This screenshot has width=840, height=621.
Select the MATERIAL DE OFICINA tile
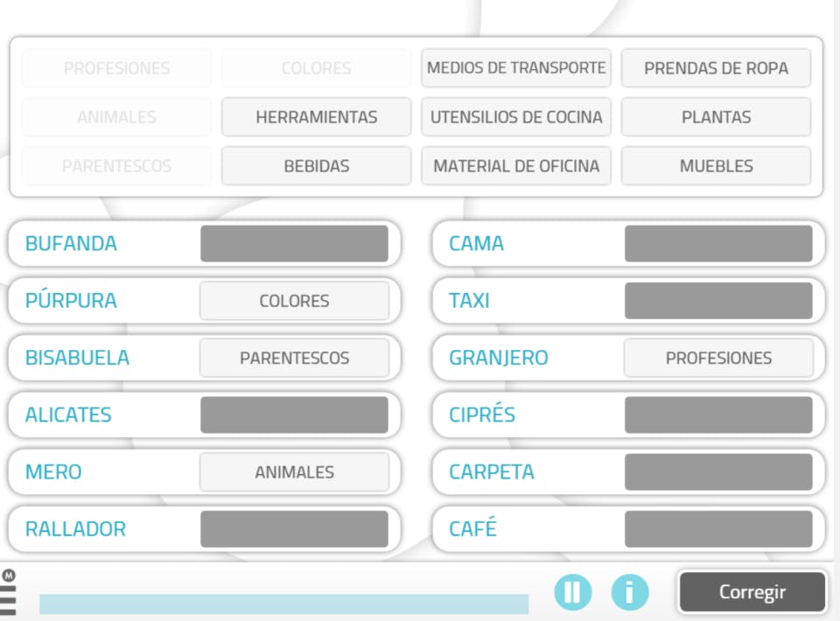[x=516, y=166]
